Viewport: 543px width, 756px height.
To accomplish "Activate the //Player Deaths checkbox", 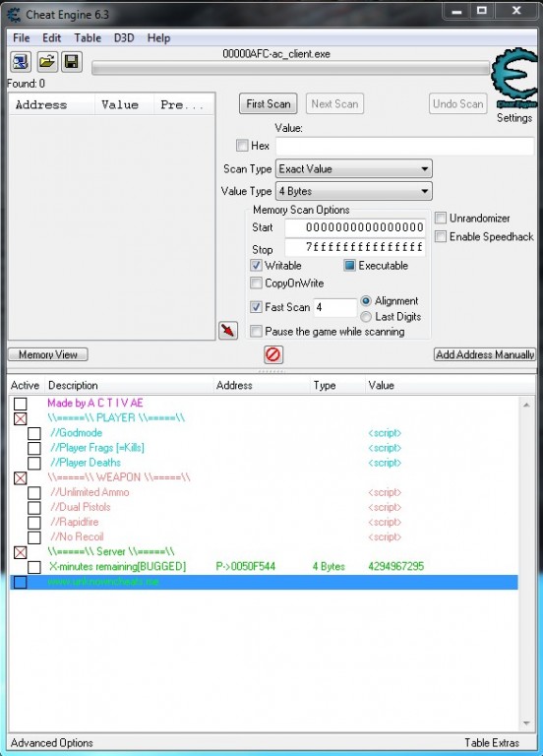I will (34, 464).
